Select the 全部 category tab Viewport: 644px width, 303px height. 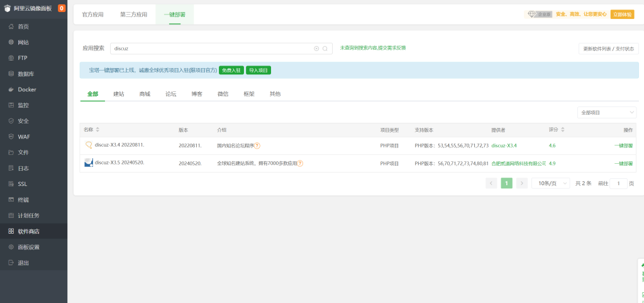pyautogui.click(x=93, y=94)
